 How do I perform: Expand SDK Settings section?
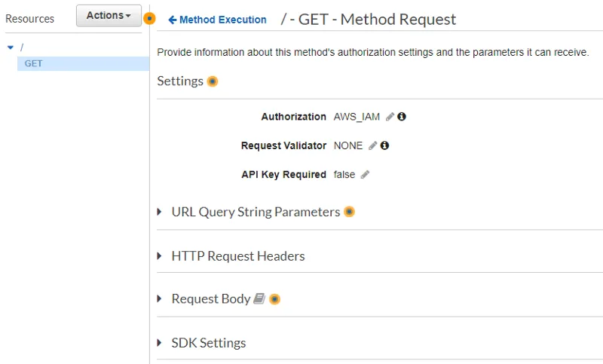(x=159, y=343)
